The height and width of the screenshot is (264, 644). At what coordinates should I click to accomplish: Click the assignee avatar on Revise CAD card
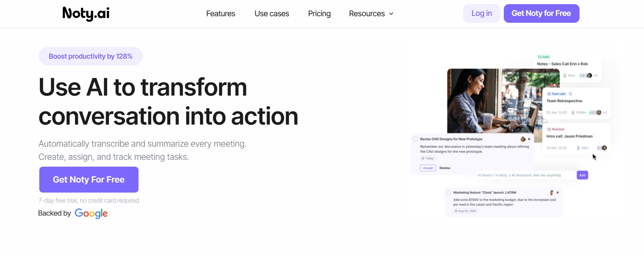[x=523, y=139]
